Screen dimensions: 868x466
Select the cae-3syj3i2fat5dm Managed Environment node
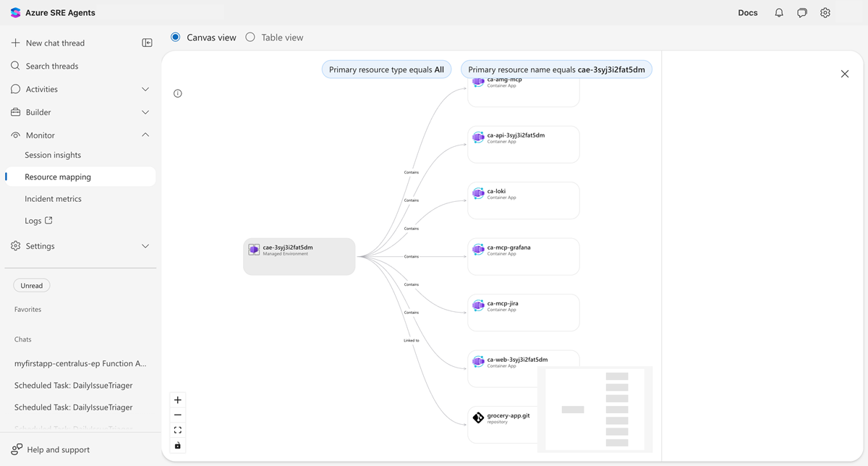(x=299, y=256)
